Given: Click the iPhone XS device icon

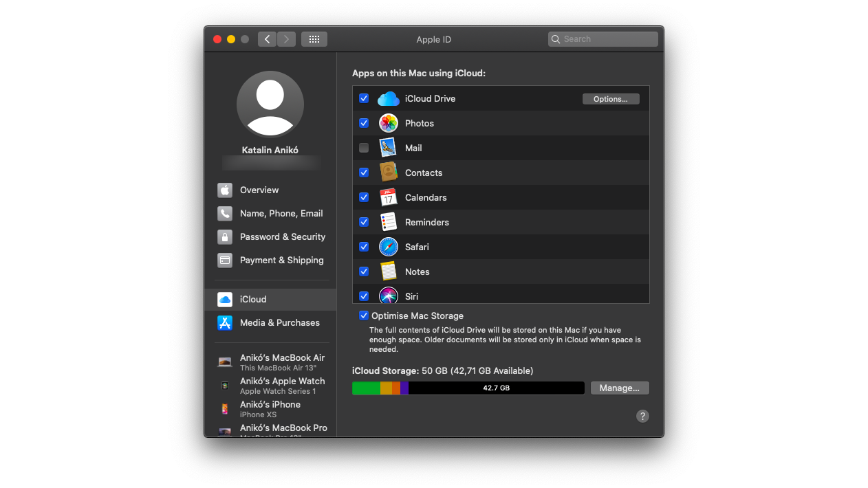Looking at the screenshot, I should coord(225,409).
